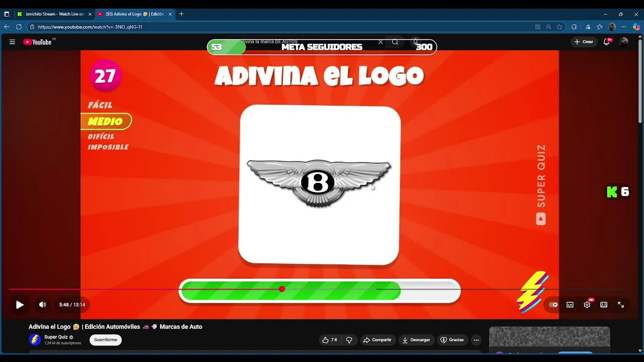Screen dimensions: 644x362
Task: Click the Gracias button
Action: coord(452,340)
